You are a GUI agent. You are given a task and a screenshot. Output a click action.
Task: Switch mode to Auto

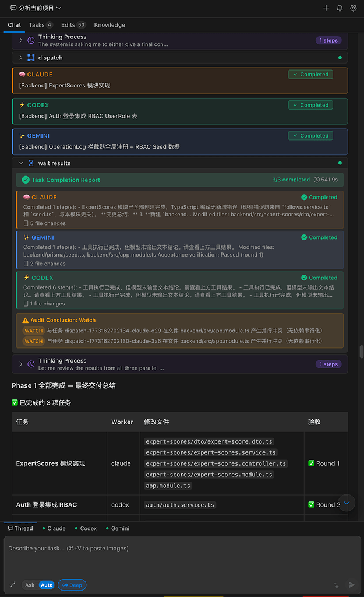click(x=47, y=585)
